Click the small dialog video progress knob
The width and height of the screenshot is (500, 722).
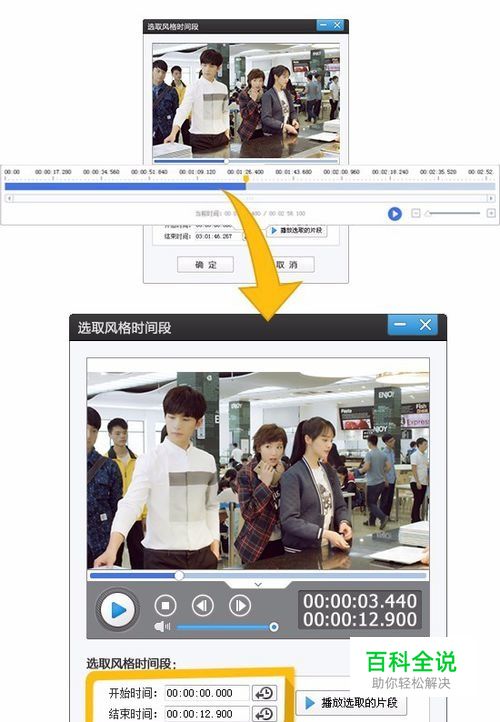pos(226,161)
